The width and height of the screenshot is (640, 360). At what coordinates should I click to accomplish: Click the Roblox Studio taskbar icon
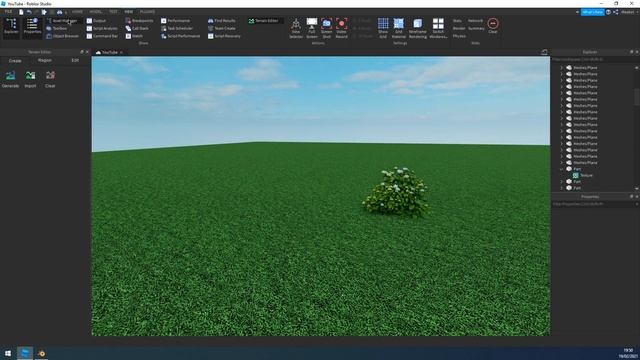point(25,353)
